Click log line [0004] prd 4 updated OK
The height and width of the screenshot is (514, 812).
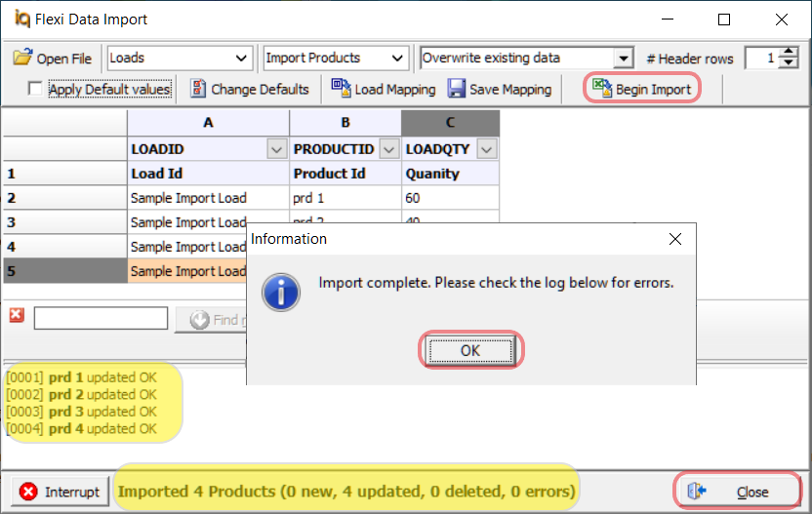[x=81, y=428]
